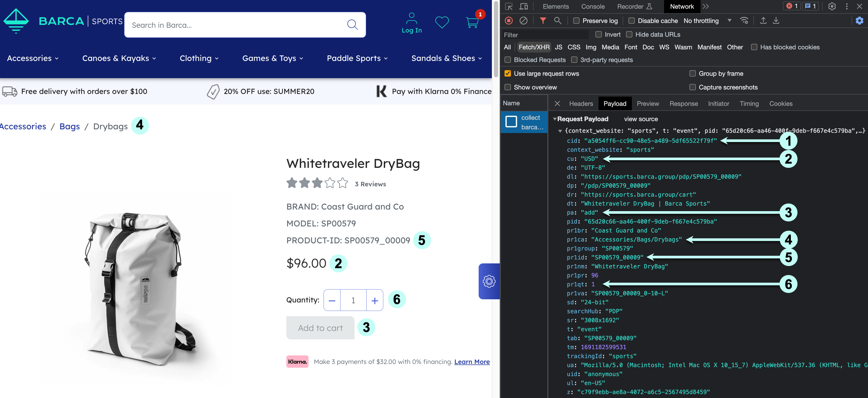Increase quantity with the plus button

pyautogui.click(x=375, y=300)
